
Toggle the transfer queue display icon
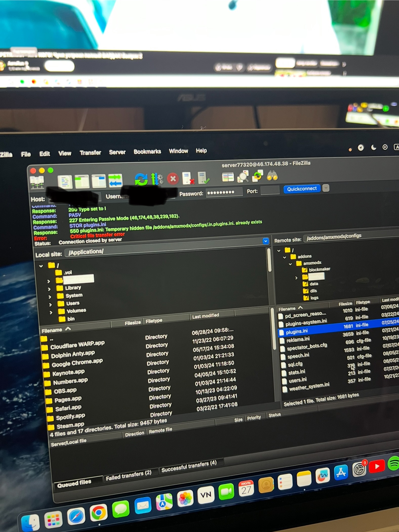click(x=115, y=180)
